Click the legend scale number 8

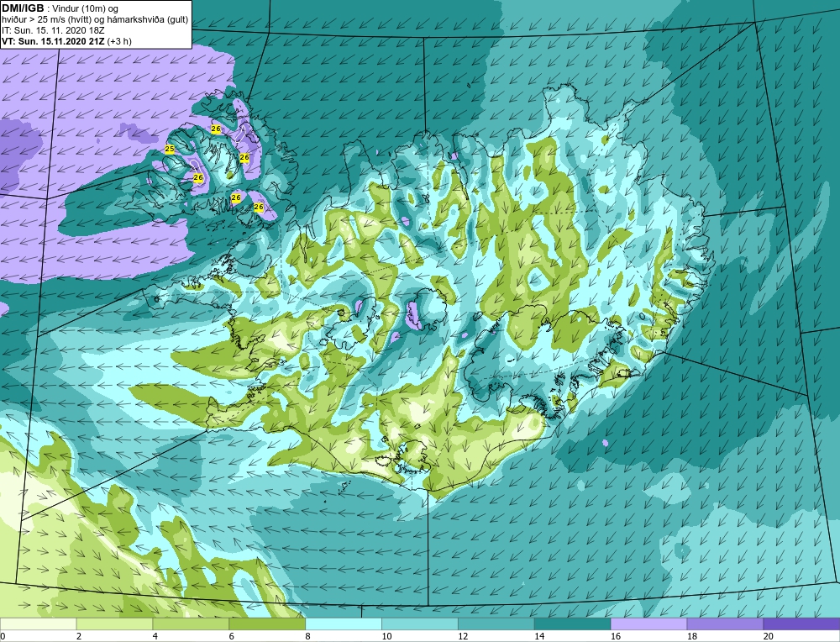[x=307, y=636]
